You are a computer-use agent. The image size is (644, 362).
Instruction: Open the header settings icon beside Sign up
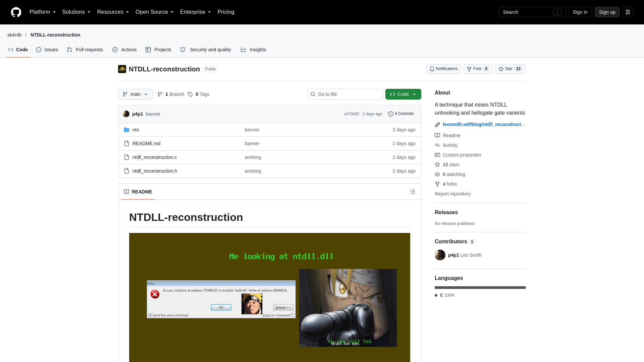point(628,12)
